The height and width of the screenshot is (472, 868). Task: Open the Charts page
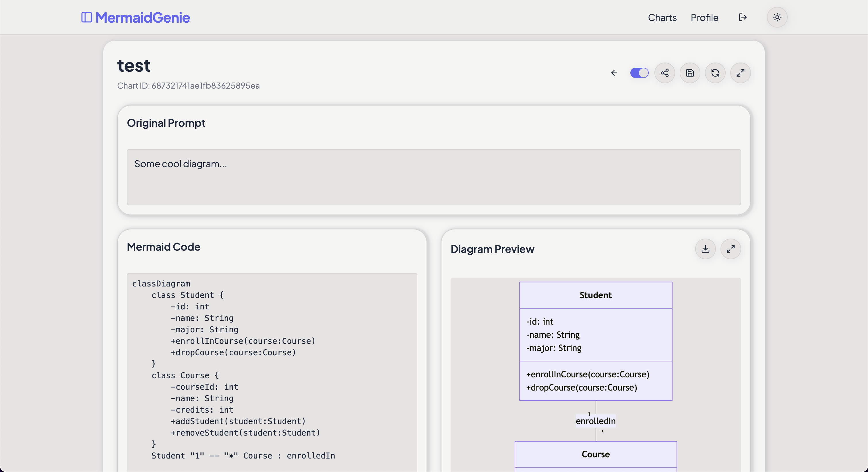pyautogui.click(x=662, y=17)
